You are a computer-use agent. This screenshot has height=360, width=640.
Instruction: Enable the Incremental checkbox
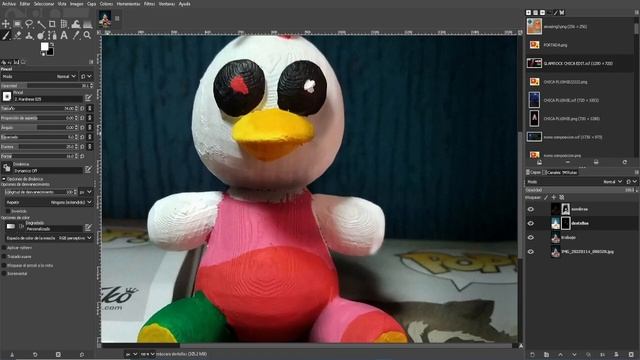[x=4, y=274]
